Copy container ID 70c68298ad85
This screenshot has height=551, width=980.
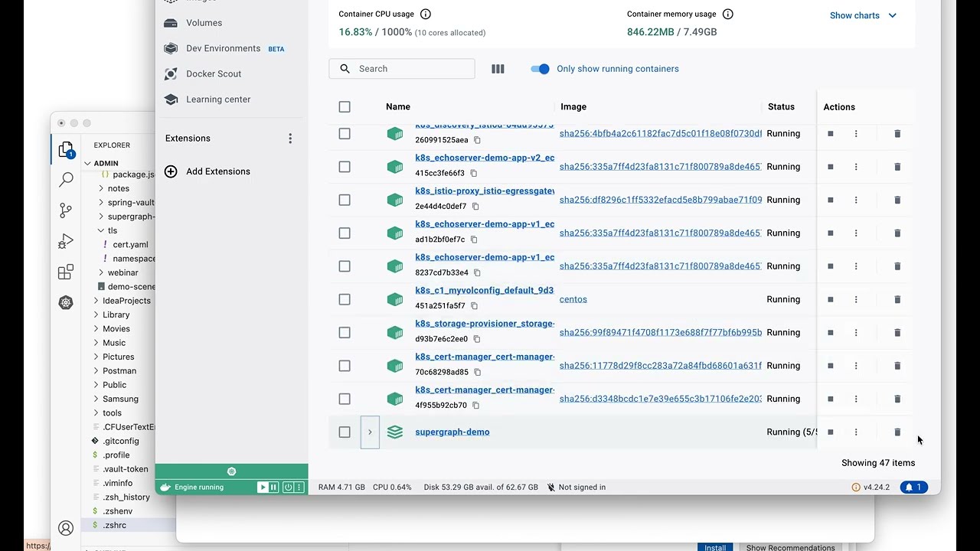477,373
